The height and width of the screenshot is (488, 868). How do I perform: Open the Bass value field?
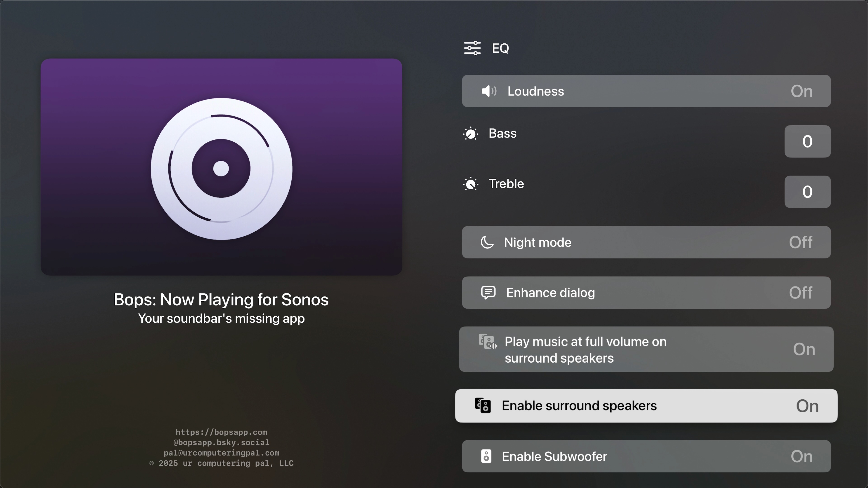click(808, 141)
